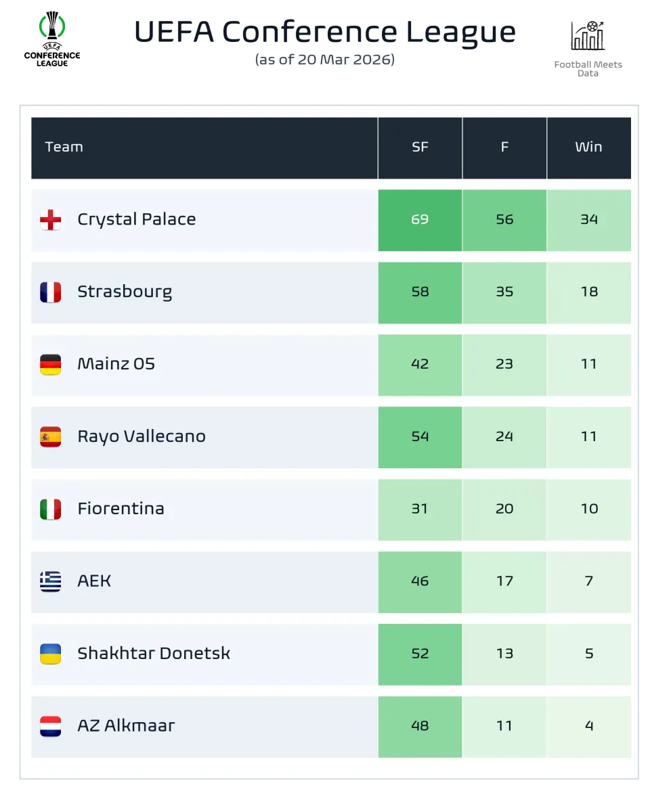Click the Italy flag beside Fiorentina
Viewport: 650px width, 812px height.
pos(51,510)
